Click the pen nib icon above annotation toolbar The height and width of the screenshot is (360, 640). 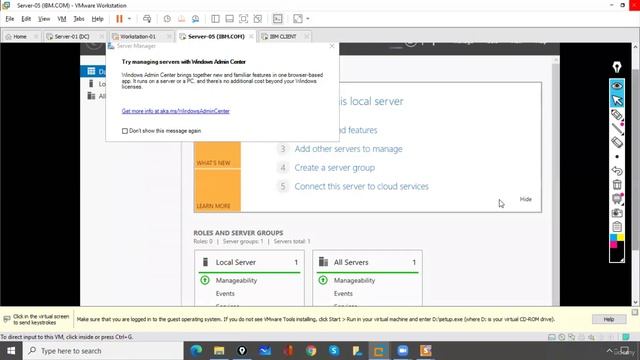tap(617, 67)
